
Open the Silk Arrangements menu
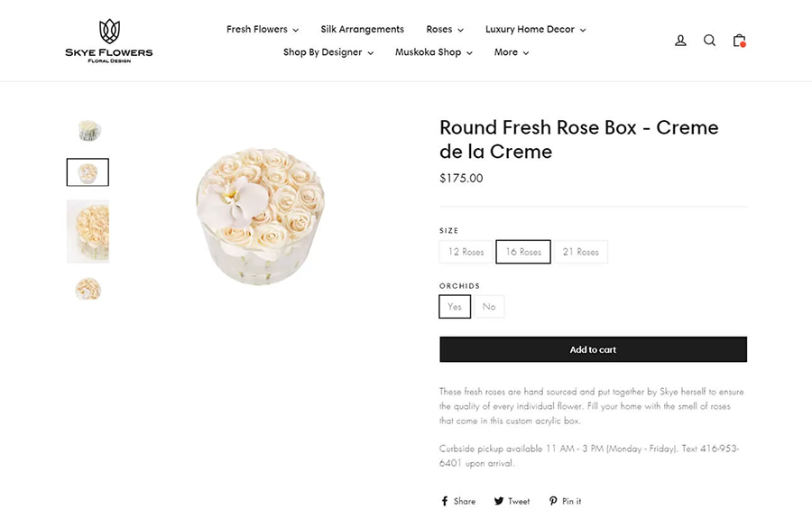362,29
